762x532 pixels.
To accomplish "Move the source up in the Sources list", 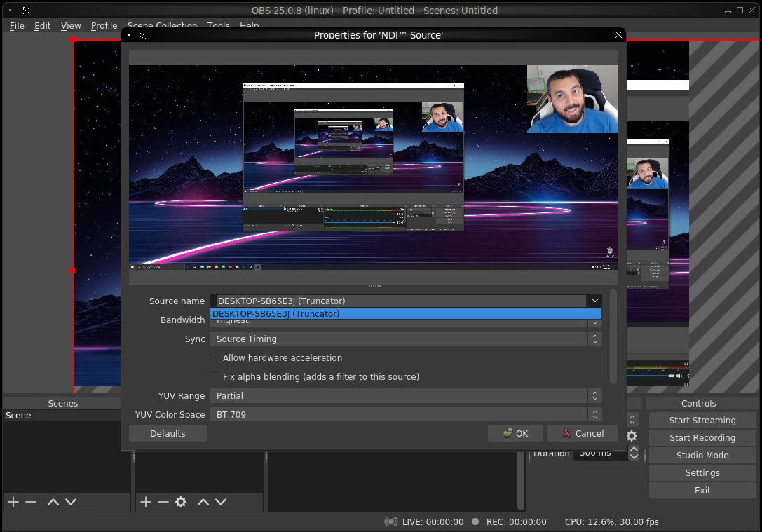I will click(x=203, y=502).
